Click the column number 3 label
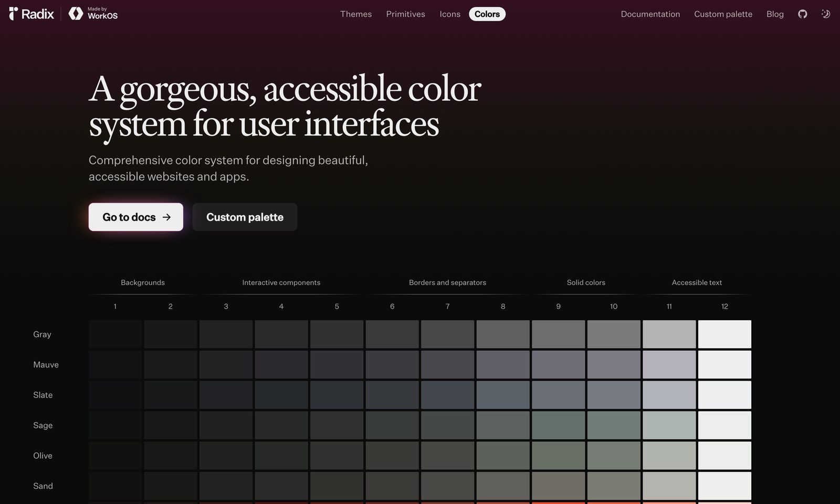 click(x=226, y=307)
